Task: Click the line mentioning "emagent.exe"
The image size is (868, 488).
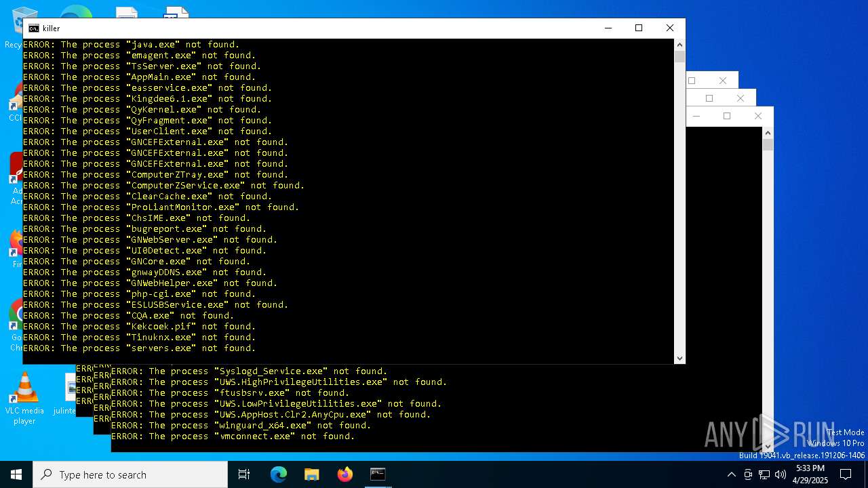Action: coord(140,56)
